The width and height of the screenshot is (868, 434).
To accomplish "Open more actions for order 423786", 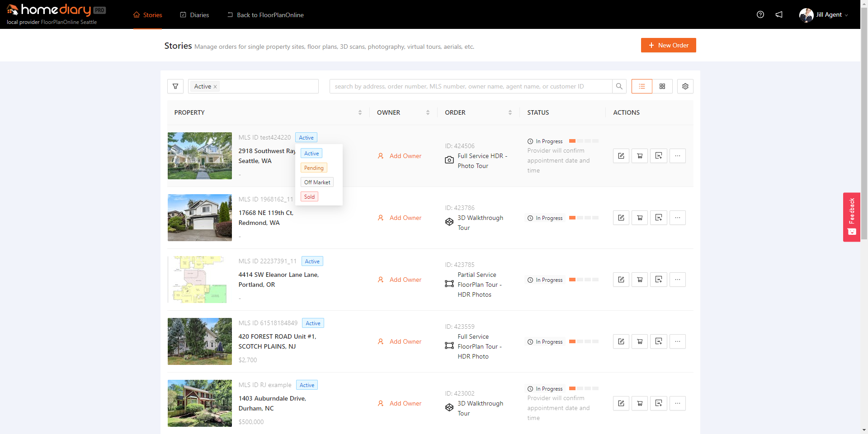I will [678, 218].
